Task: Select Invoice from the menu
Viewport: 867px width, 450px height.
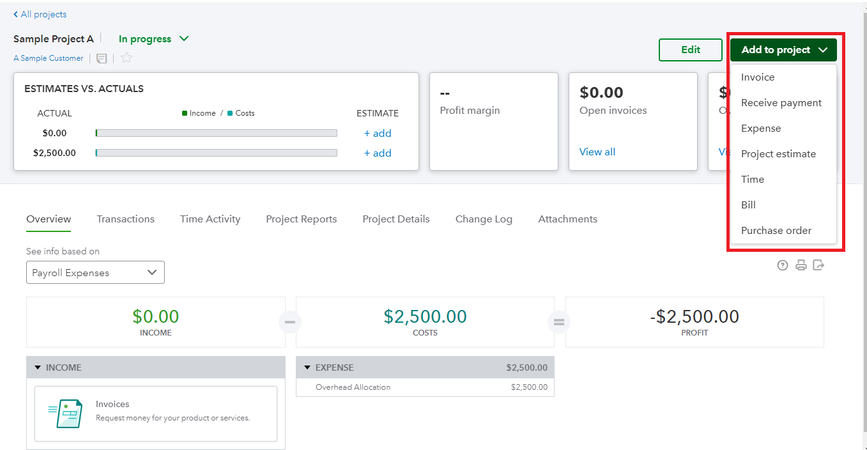Action: click(x=757, y=77)
